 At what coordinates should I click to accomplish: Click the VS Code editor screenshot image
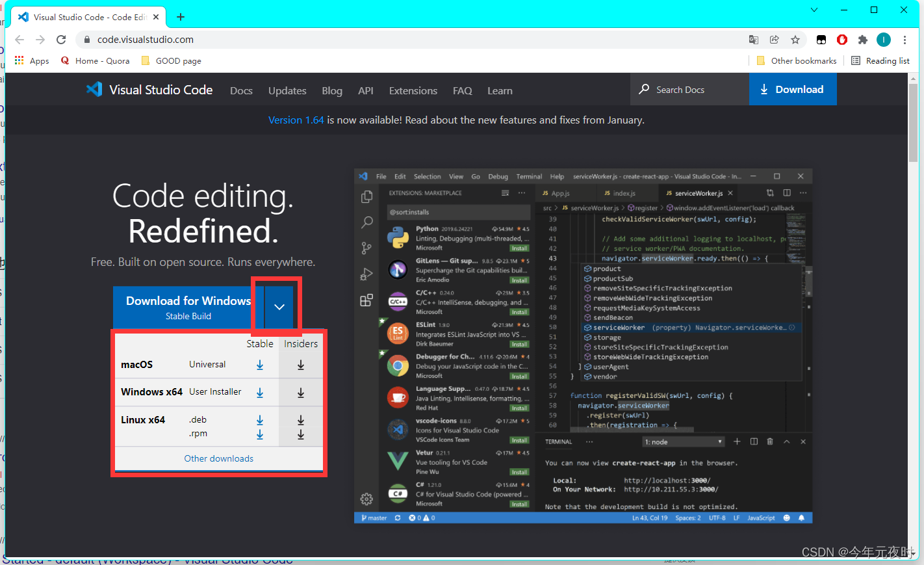pos(583,347)
